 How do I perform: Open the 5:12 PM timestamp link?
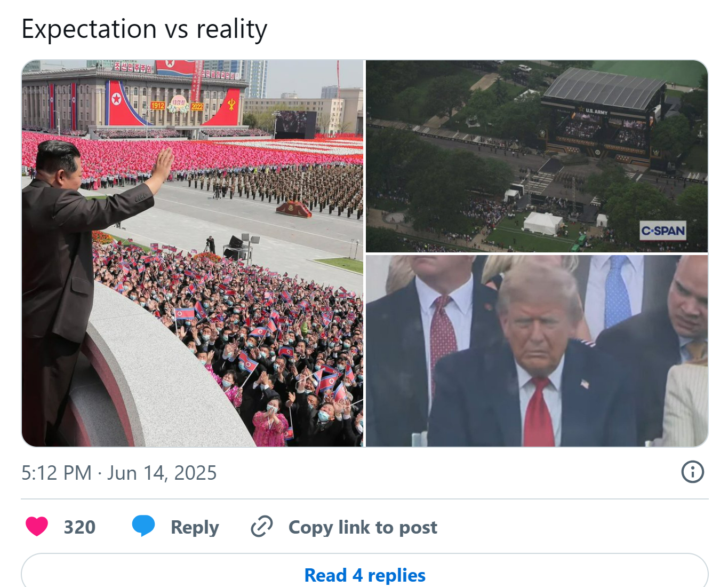57,473
